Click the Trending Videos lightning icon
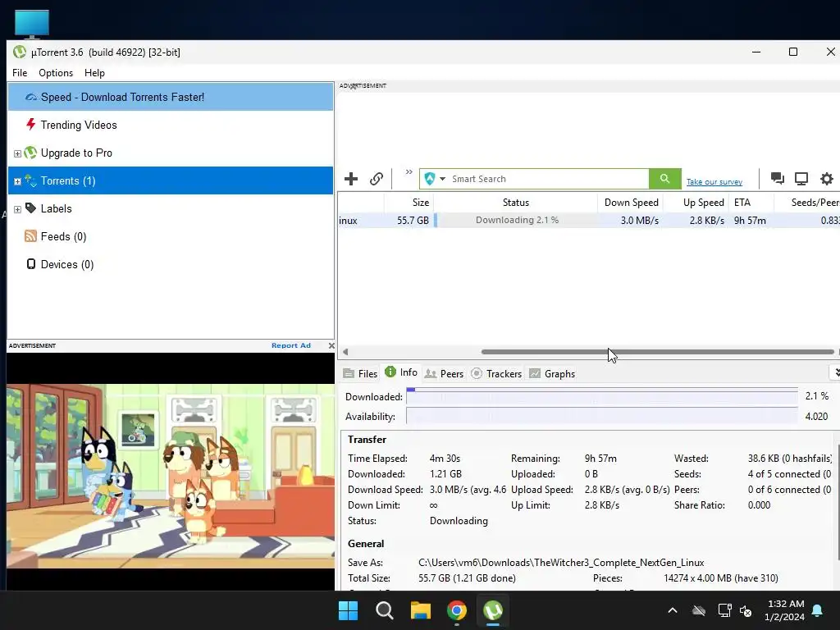The width and height of the screenshot is (840, 630). pos(31,125)
